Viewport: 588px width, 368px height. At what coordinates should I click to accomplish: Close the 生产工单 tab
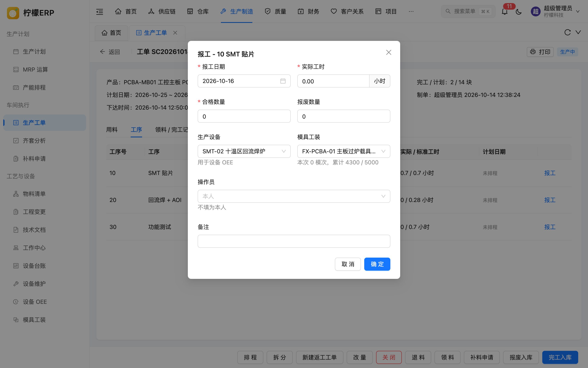point(175,33)
